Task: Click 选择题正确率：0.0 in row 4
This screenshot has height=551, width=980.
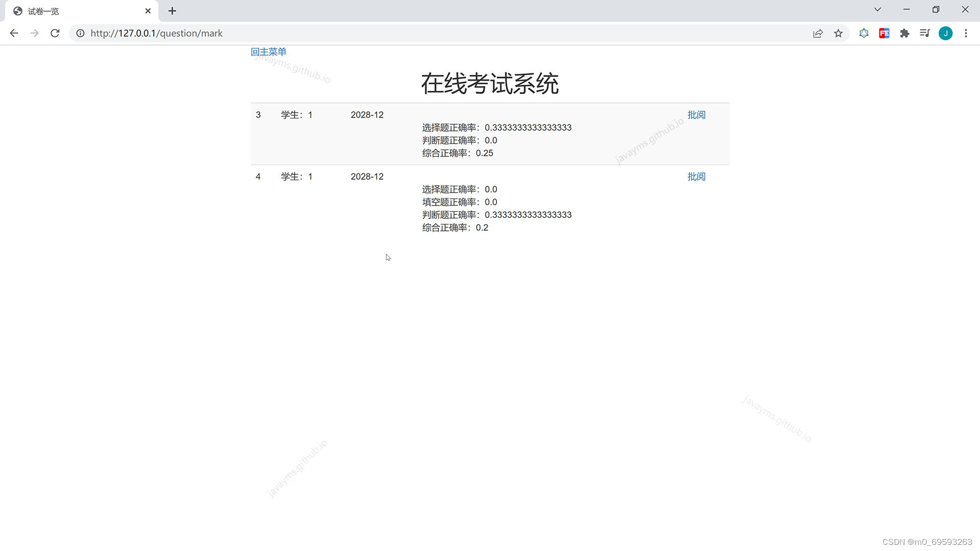Action: click(x=459, y=189)
